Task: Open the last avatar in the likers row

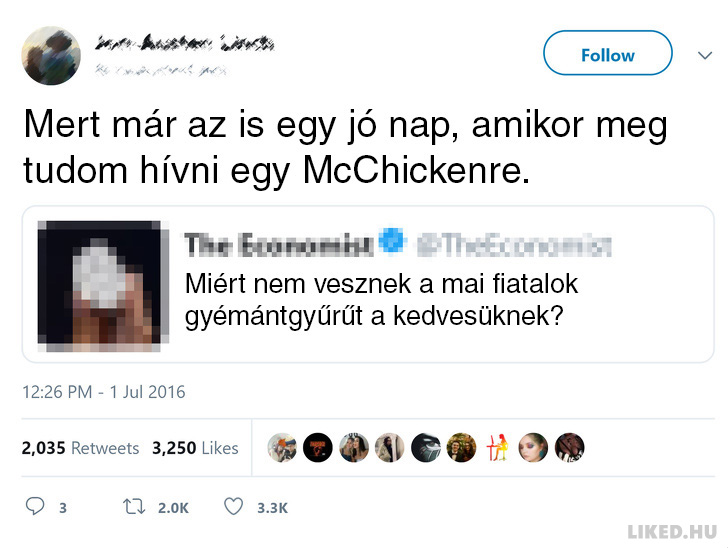Action: (570, 448)
